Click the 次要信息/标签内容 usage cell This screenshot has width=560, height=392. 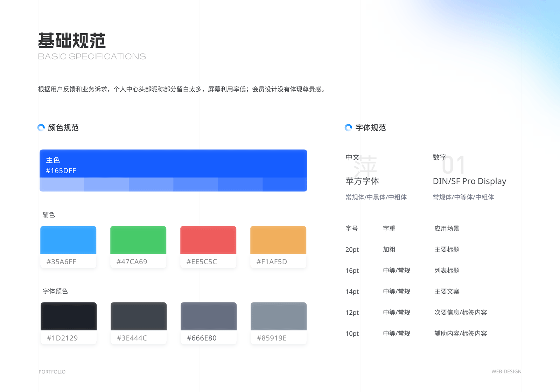click(x=461, y=313)
